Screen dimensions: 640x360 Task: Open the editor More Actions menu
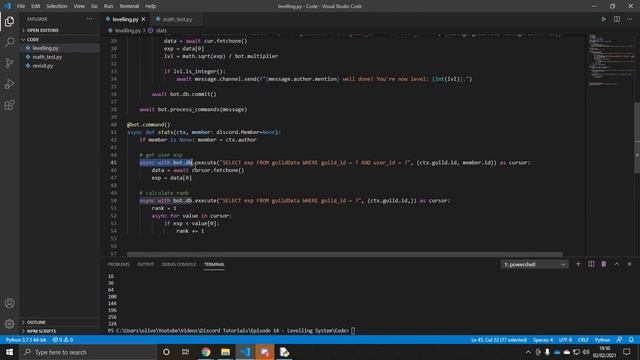[630, 19]
